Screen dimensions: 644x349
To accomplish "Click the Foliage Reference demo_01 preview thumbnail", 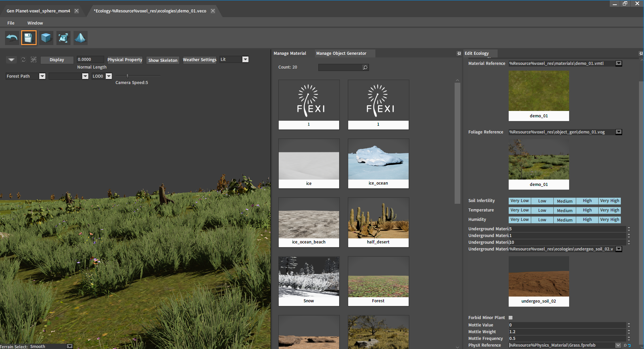I will tap(539, 164).
